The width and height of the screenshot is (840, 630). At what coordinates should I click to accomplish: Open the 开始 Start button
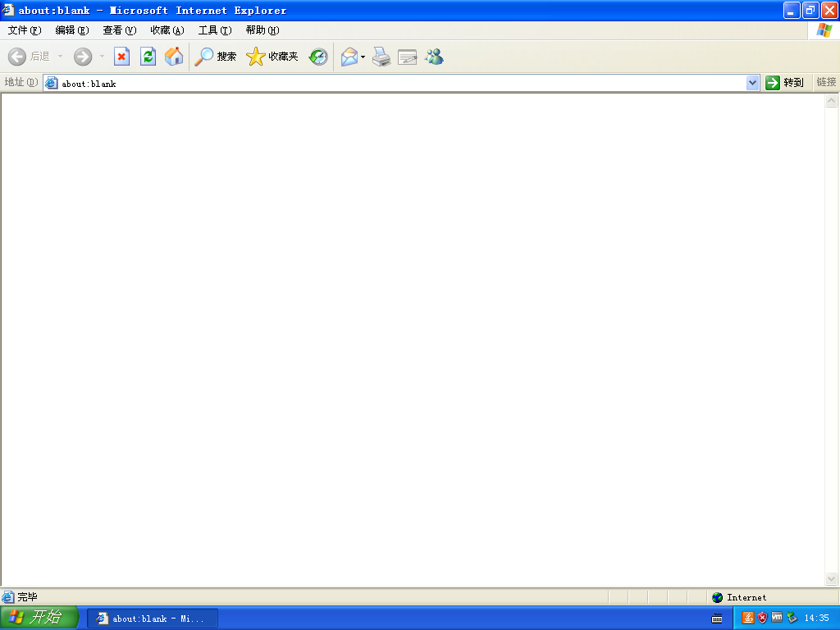(39, 617)
